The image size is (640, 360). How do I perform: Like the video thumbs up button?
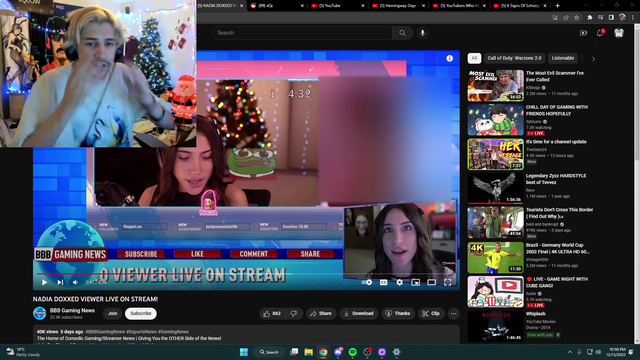tap(272, 313)
